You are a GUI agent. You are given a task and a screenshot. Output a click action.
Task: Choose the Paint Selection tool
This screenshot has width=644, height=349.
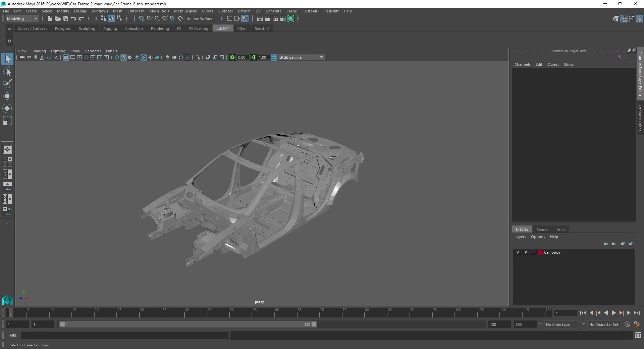click(x=7, y=84)
